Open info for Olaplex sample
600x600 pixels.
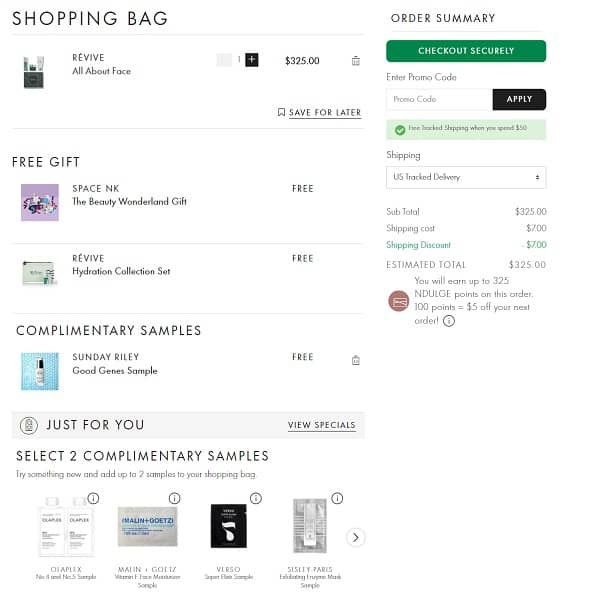(x=93, y=498)
